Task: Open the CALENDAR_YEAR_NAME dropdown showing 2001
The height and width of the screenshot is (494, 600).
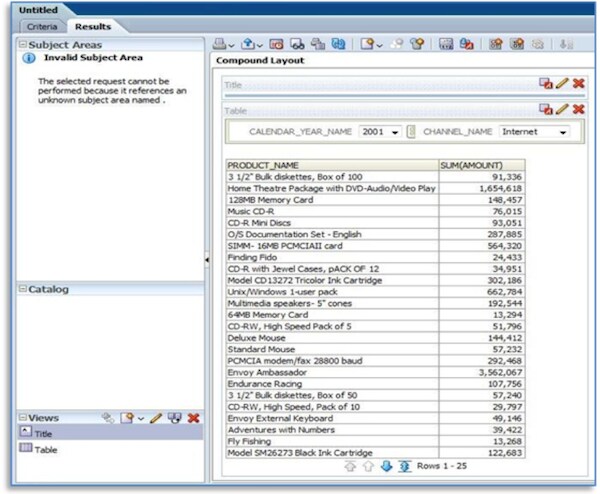Action: [x=380, y=132]
